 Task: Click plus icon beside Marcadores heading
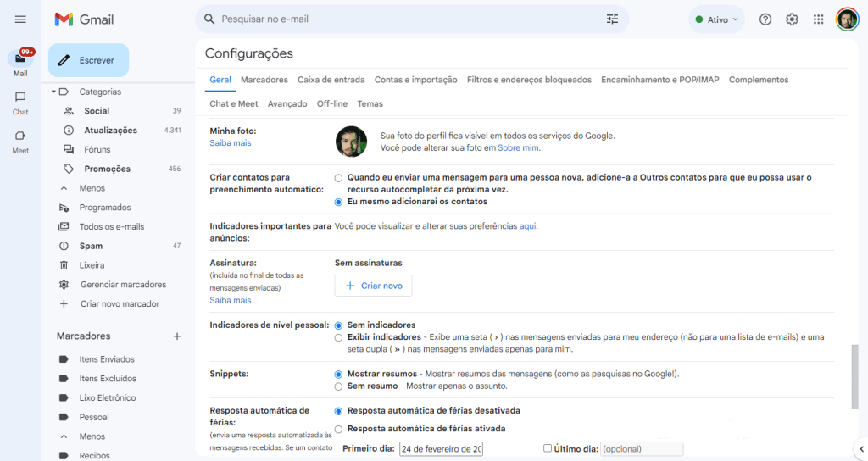click(x=177, y=336)
